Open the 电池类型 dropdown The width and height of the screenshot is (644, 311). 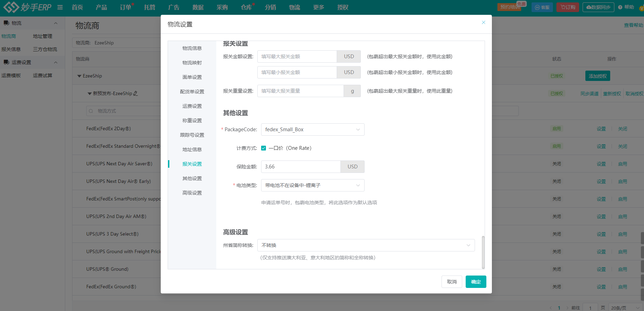(313, 185)
